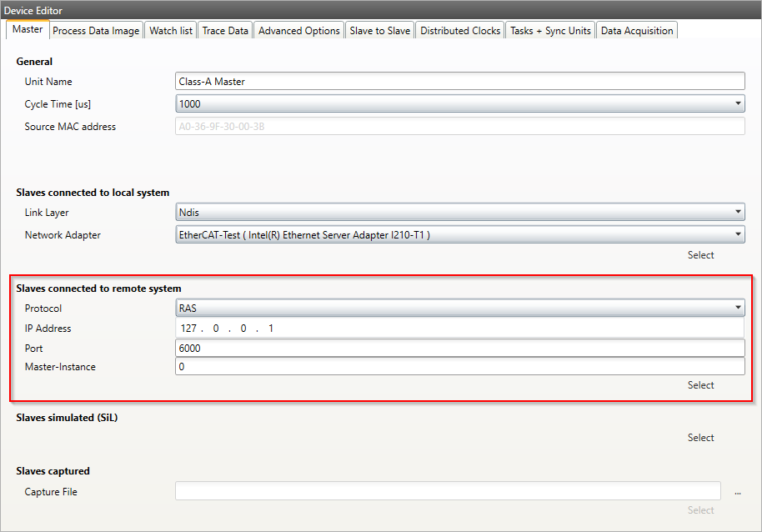
Task: Go to the Trace Data tab
Action: (x=225, y=31)
